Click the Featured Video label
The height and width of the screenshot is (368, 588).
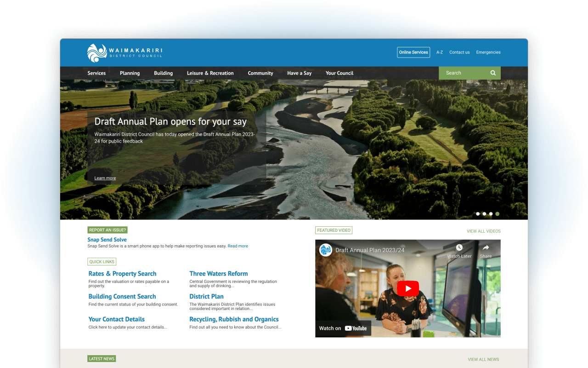pos(334,230)
